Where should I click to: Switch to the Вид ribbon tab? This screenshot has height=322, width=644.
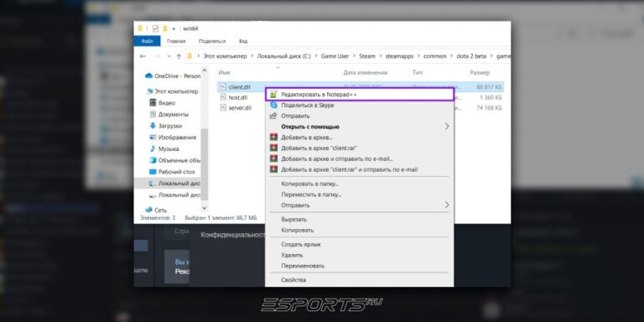click(x=243, y=41)
